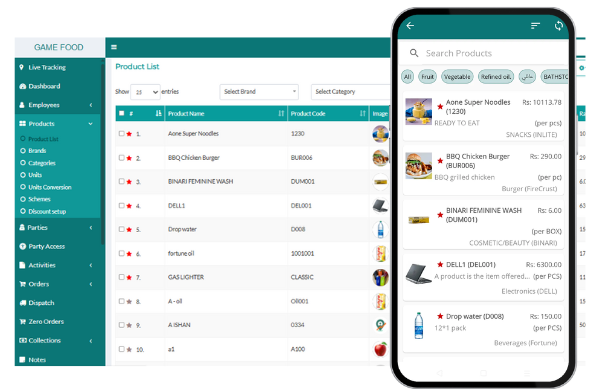Open the a1 apple image thumbnail

(x=380, y=349)
